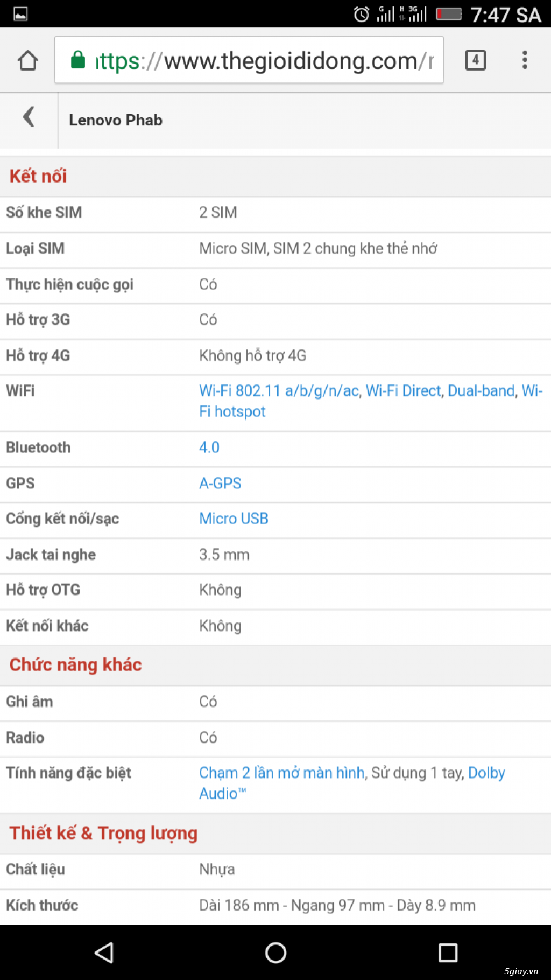Open the Micro USB link
The image size is (551, 980).
(x=234, y=519)
